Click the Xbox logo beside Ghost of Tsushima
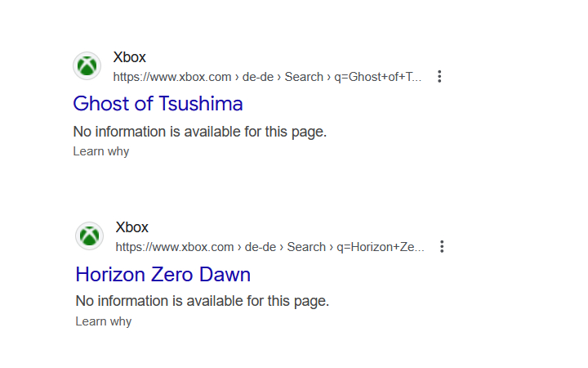The width and height of the screenshot is (588, 368). tap(87, 66)
